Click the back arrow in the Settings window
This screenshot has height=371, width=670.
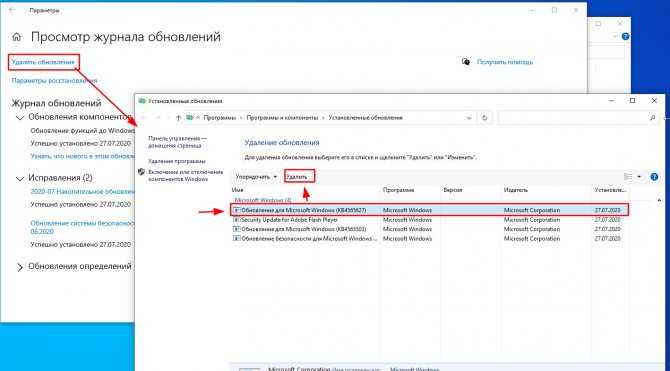(12, 10)
